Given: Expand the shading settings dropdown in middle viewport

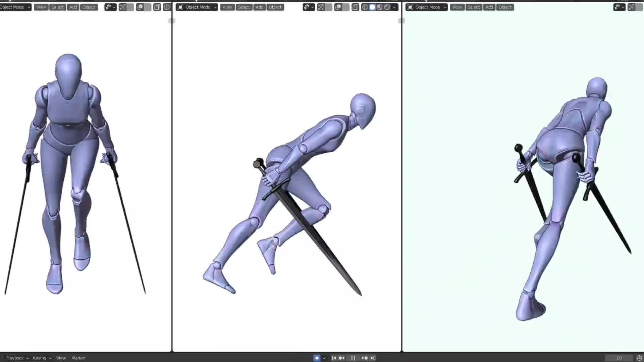Looking at the screenshot, I should tap(394, 7).
